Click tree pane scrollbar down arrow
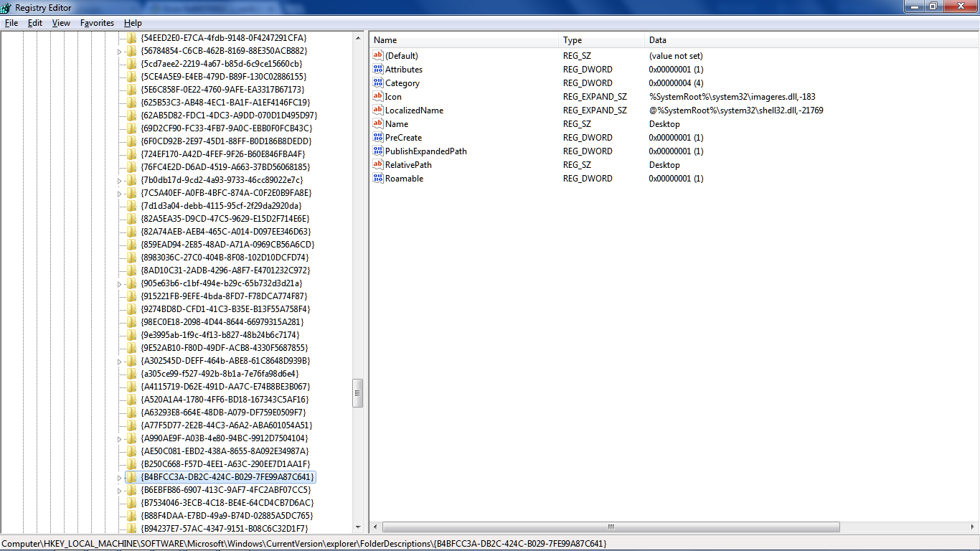This screenshot has width=980, height=551. tap(358, 528)
